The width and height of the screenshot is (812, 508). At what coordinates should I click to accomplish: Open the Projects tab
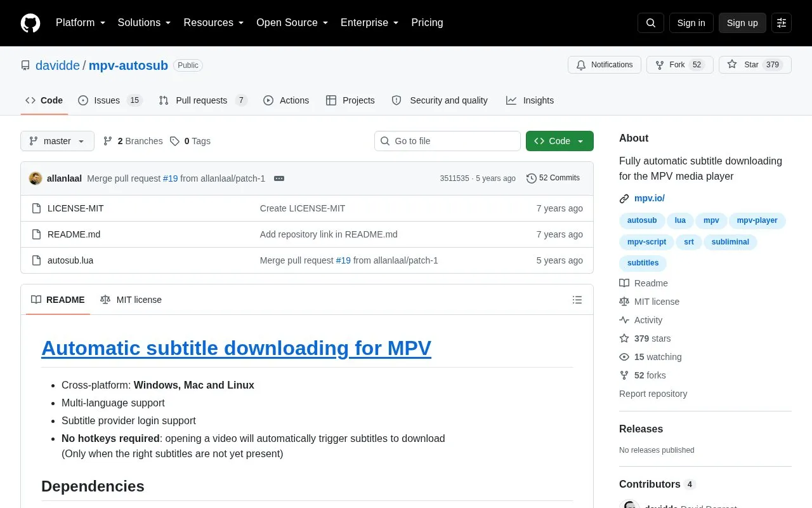coord(350,100)
